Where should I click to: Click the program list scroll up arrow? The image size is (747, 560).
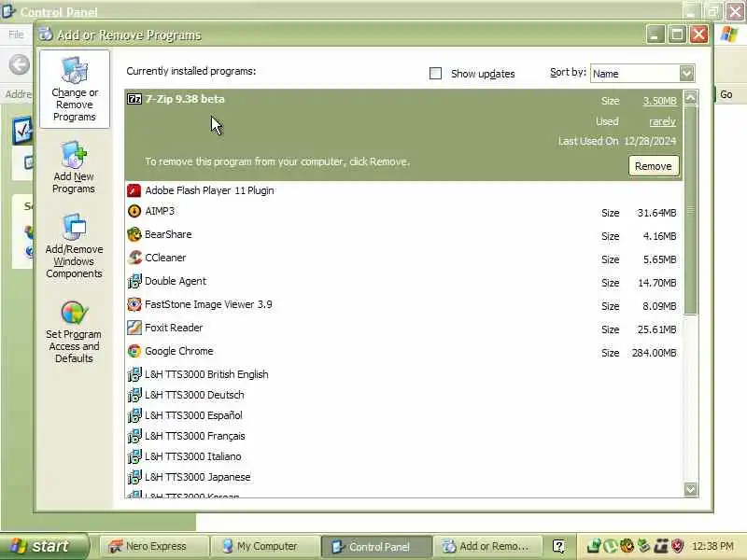[x=691, y=98]
